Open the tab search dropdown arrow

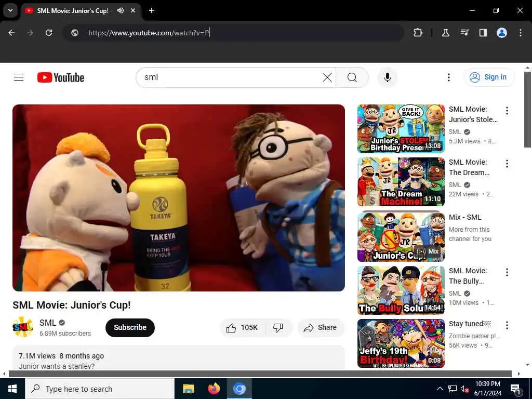pos(10,10)
